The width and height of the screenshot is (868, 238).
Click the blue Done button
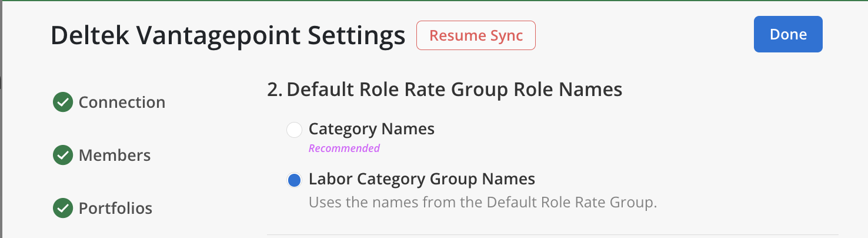pos(788,34)
